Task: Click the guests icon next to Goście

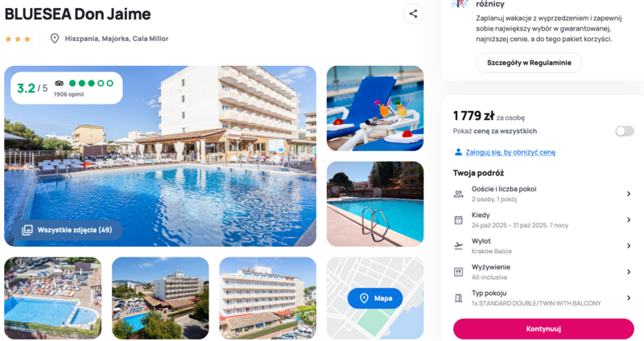Action: click(x=458, y=194)
